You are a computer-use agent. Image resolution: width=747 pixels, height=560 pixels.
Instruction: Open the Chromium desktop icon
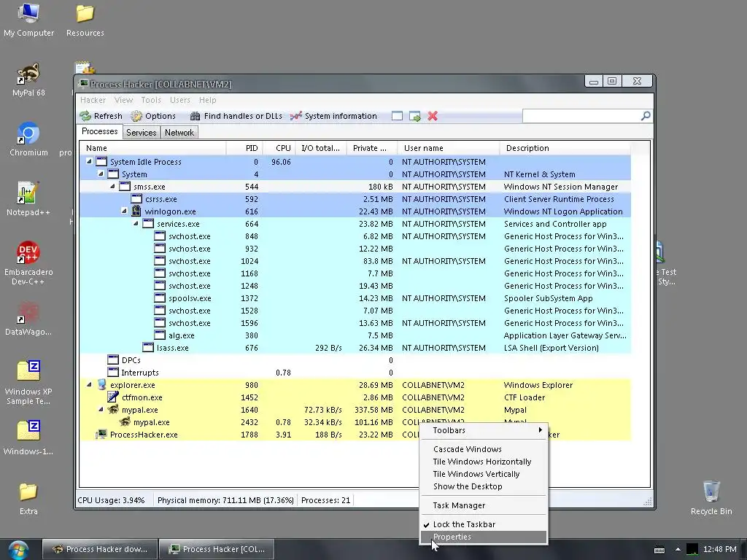pos(28,139)
